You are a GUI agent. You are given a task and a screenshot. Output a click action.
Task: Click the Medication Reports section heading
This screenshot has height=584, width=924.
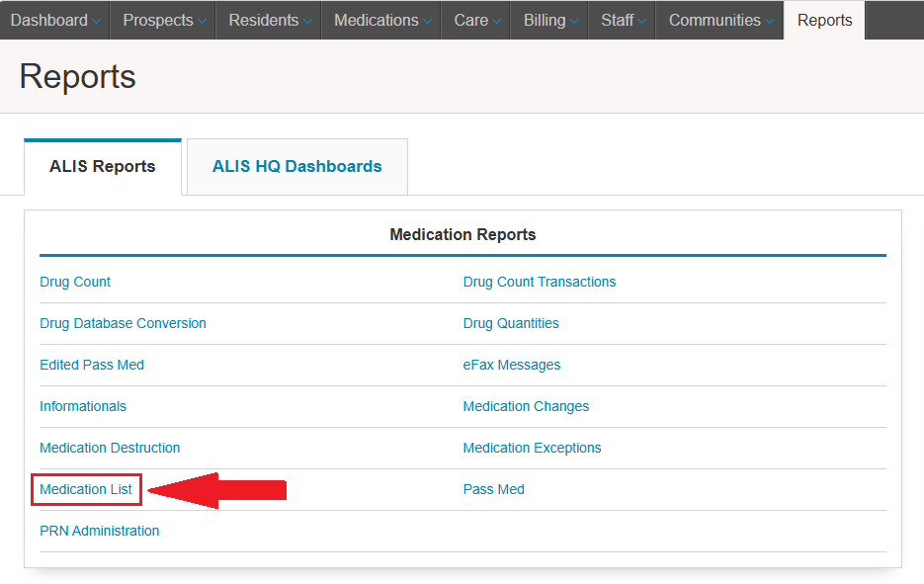tap(462, 234)
